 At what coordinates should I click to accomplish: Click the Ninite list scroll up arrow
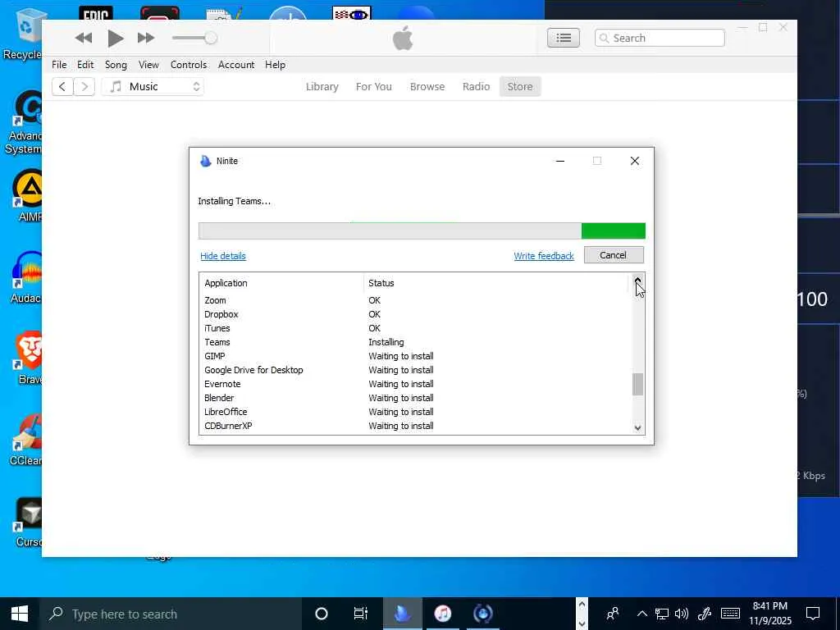click(x=637, y=280)
